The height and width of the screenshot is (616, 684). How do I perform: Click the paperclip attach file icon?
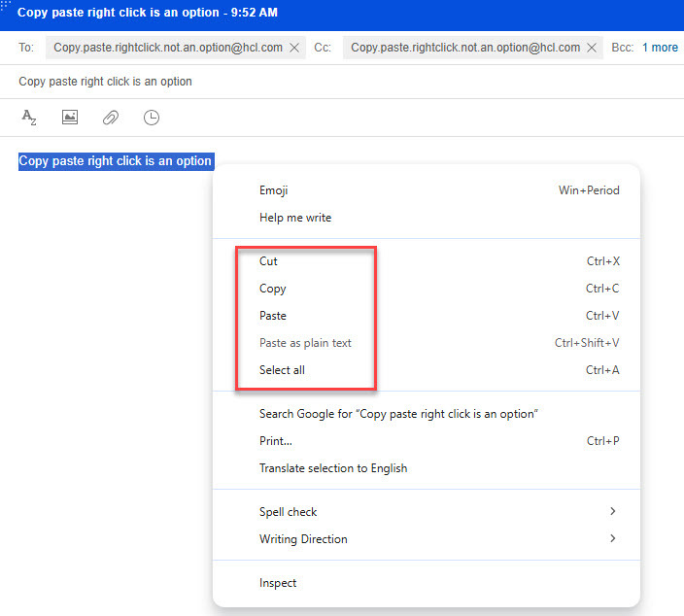click(x=111, y=118)
